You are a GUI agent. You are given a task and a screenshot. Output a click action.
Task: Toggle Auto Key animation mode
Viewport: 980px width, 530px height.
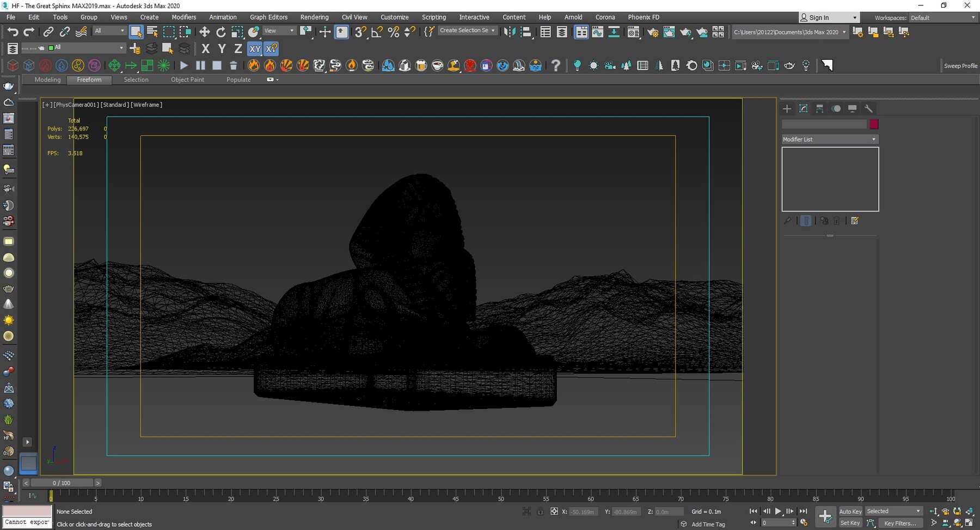(x=850, y=511)
